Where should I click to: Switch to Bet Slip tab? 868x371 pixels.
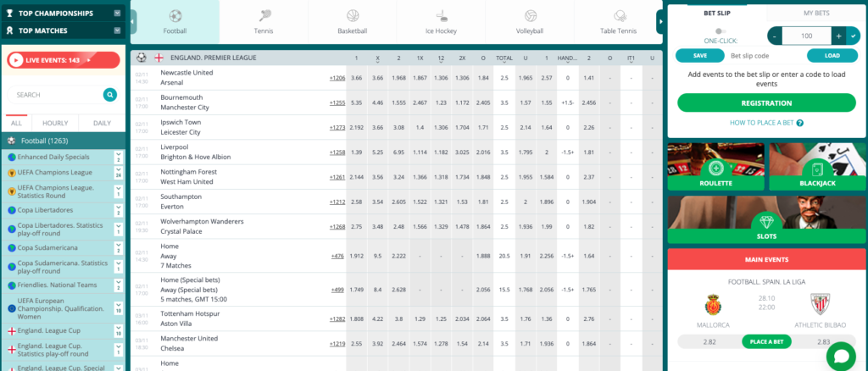pyautogui.click(x=717, y=14)
